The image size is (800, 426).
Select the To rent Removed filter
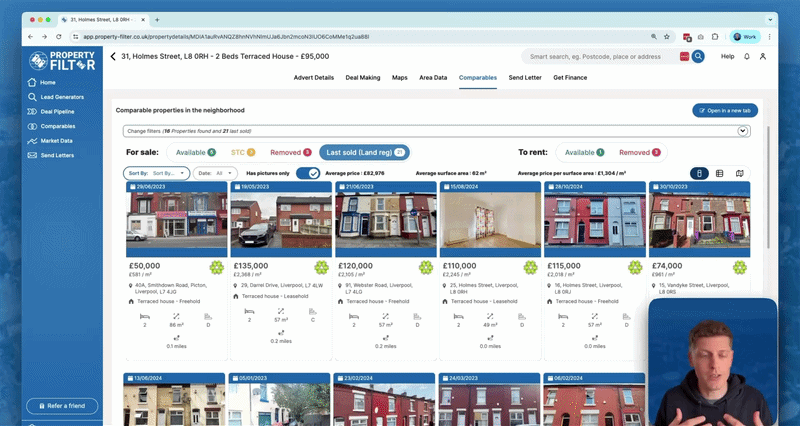(x=639, y=153)
